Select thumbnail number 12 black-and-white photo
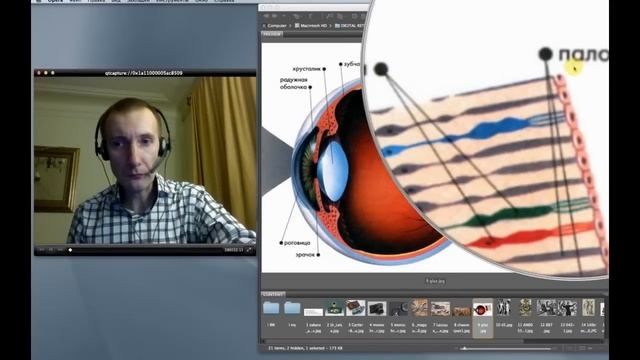The height and width of the screenshot is (360, 640). pos(546,308)
